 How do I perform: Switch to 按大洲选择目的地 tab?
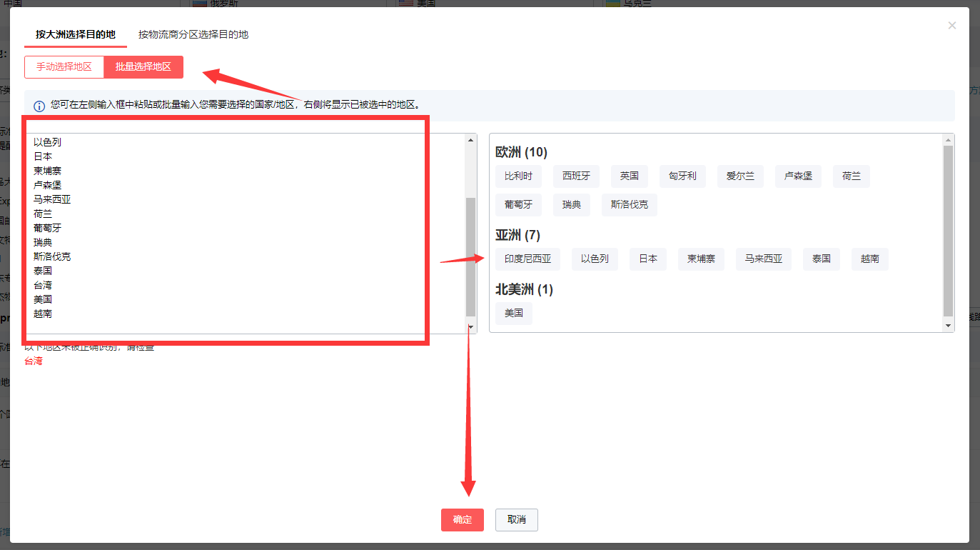(x=76, y=34)
